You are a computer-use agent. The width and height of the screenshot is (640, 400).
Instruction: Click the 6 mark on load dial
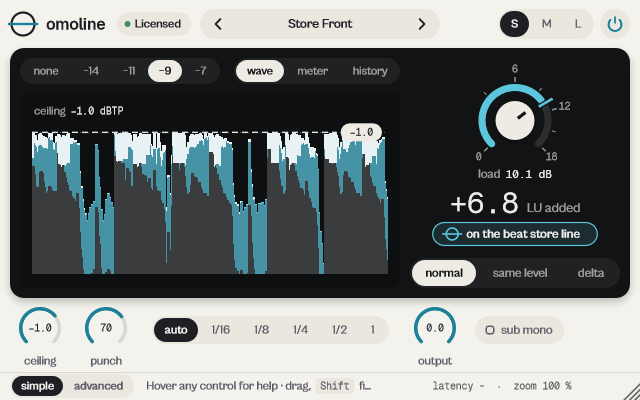click(515, 69)
